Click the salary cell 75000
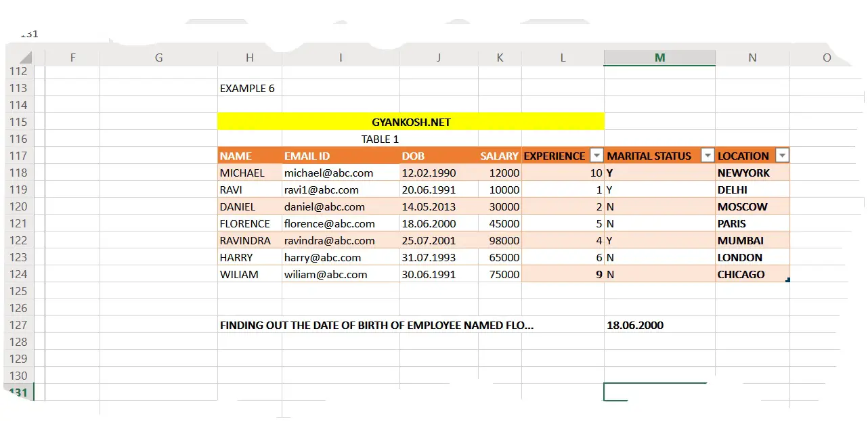The width and height of the screenshot is (868, 421). 500,274
